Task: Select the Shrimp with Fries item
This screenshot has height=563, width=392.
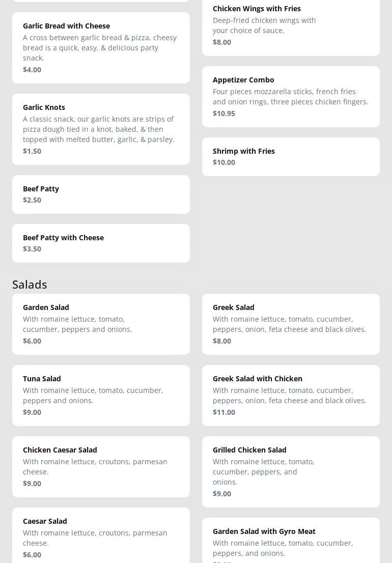Action: (x=291, y=156)
